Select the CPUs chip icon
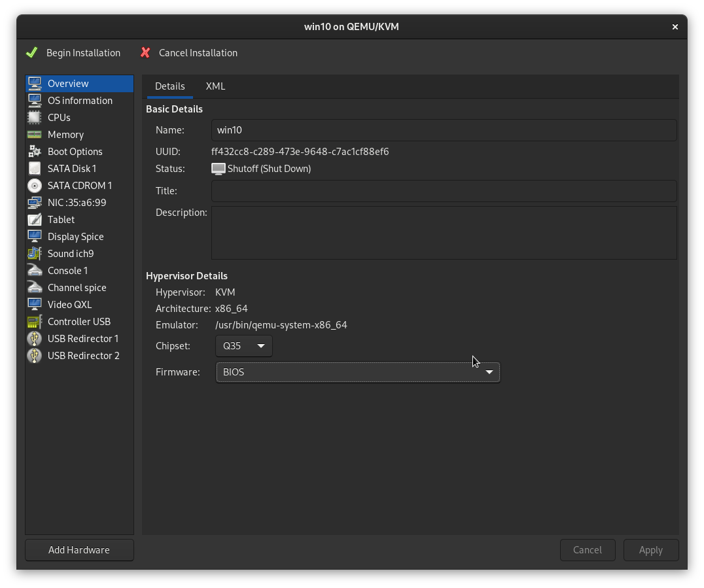The height and width of the screenshot is (588, 704). click(35, 118)
